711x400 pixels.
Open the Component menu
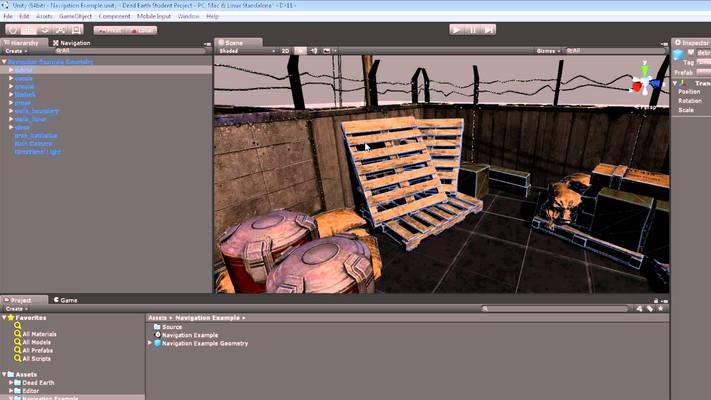[x=114, y=16]
